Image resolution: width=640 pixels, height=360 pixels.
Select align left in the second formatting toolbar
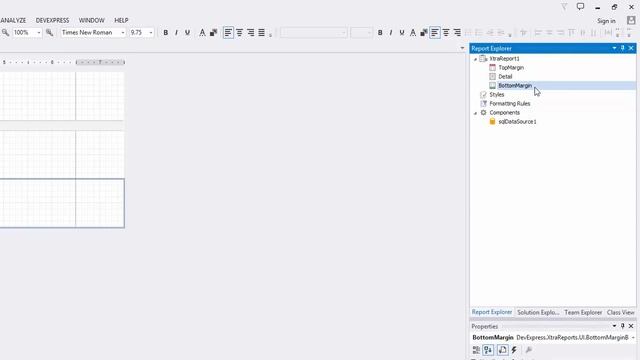pos(435,33)
